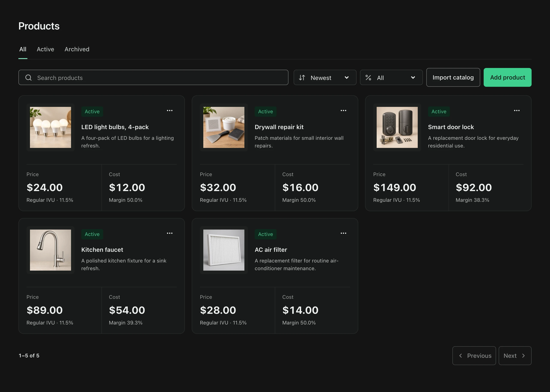Focus the Search products field
This screenshot has width=550, height=392.
click(x=153, y=78)
